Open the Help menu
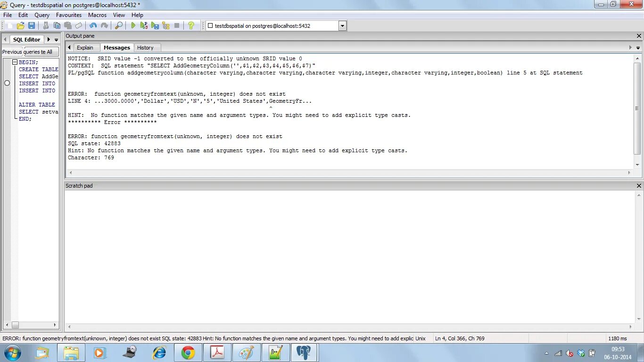The height and width of the screenshot is (362, 644). tap(137, 15)
